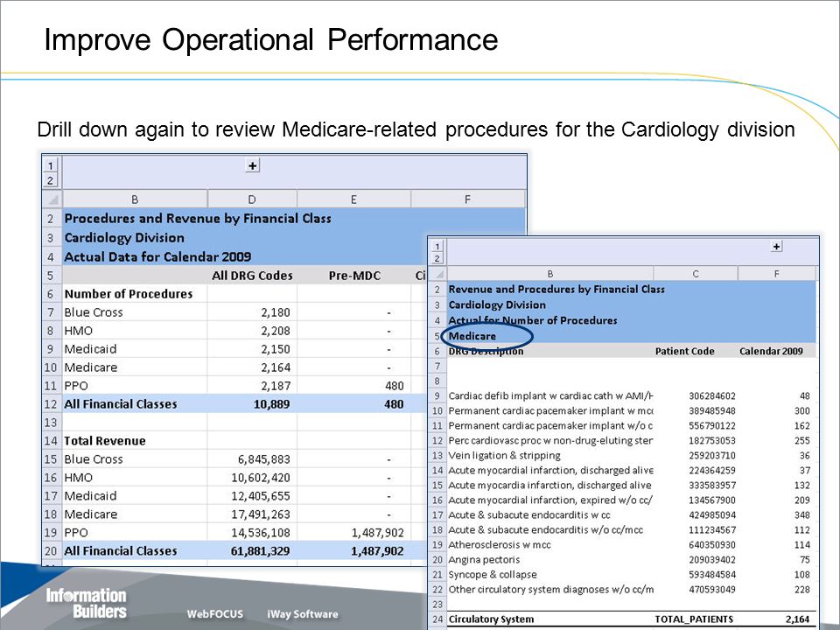The width and height of the screenshot is (840, 630).
Task: Click total procedures value 10,889
Action: 271,404
